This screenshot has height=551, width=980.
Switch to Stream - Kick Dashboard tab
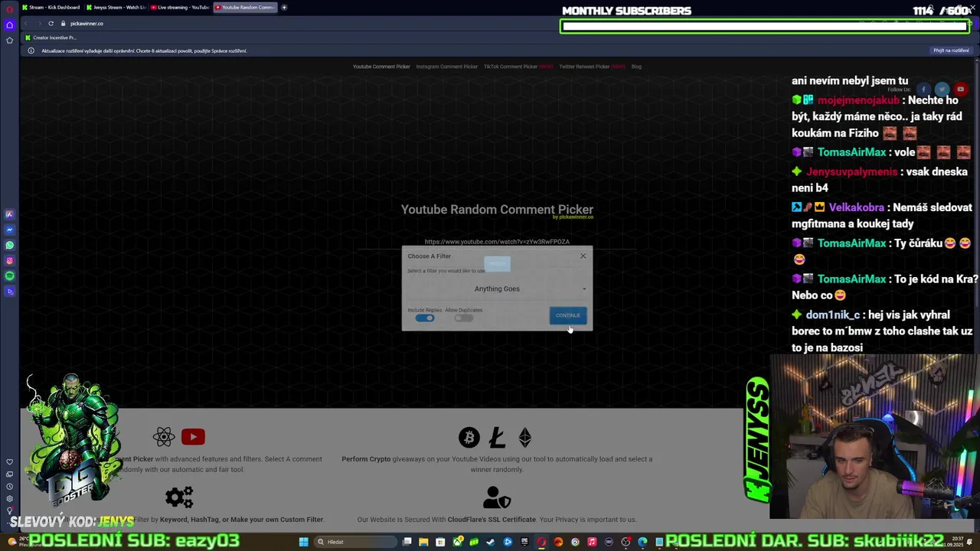[x=51, y=7]
